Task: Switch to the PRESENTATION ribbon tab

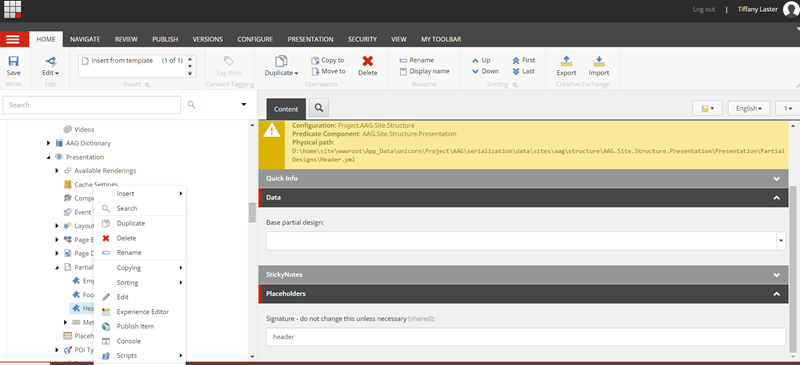Action: [310, 39]
